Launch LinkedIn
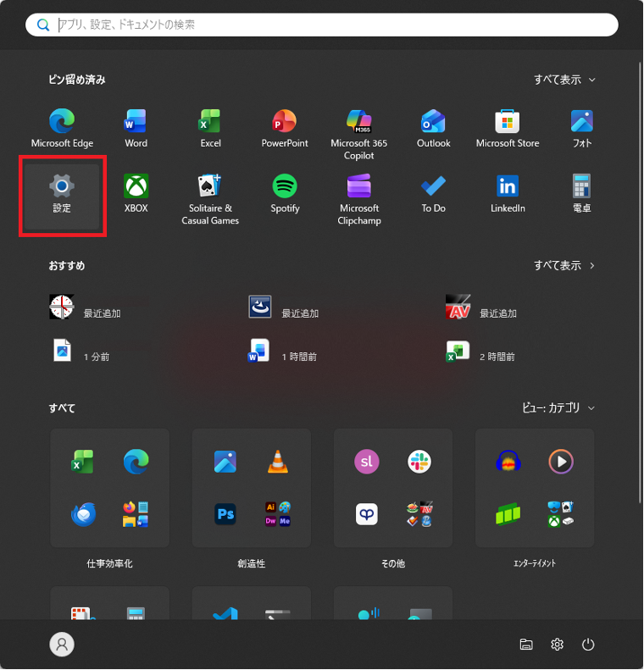The height and width of the screenshot is (670, 644). pyautogui.click(x=508, y=193)
